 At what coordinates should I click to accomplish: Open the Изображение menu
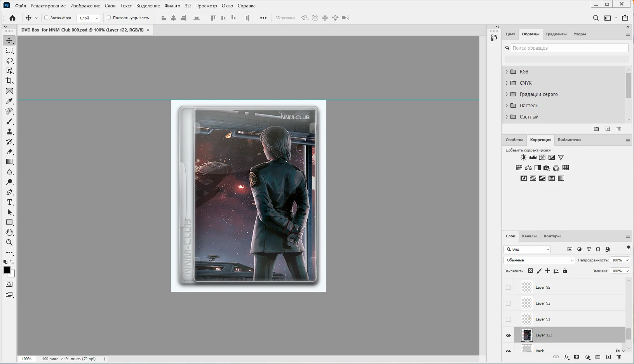pos(85,6)
